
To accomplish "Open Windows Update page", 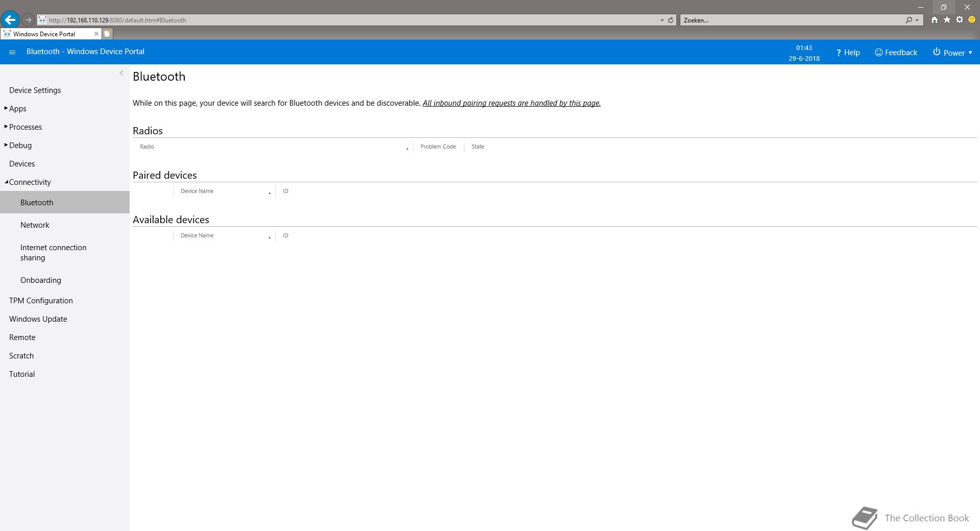I will point(38,319).
